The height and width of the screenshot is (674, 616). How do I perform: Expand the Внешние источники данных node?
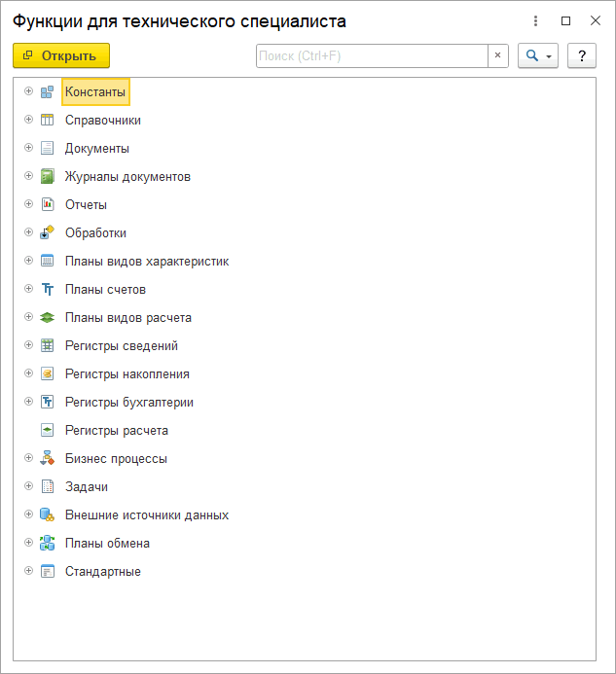pyautogui.click(x=28, y=514)
